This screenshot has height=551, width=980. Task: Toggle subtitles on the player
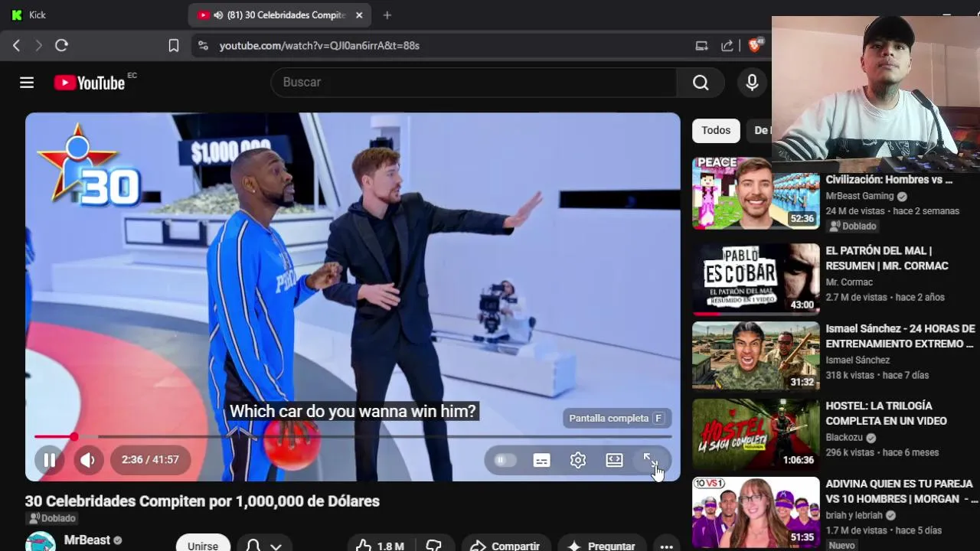pyautogui.click(x=541, y=460)
